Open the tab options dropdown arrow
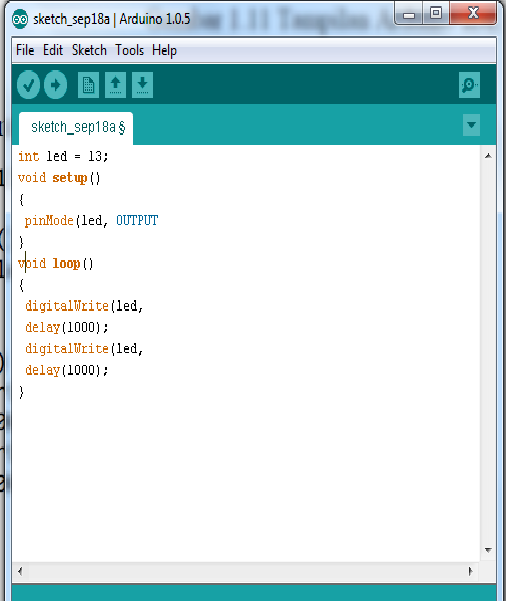 (471, 125)
